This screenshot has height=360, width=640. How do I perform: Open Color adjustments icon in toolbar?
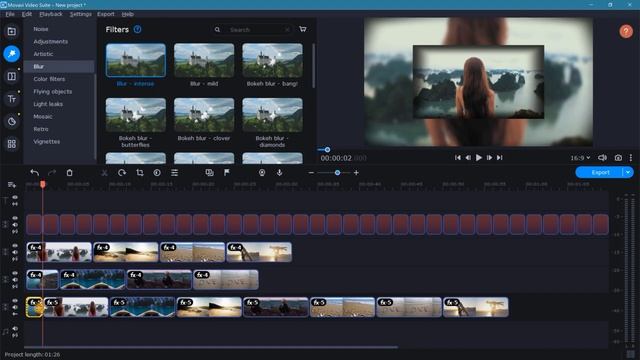157,173
